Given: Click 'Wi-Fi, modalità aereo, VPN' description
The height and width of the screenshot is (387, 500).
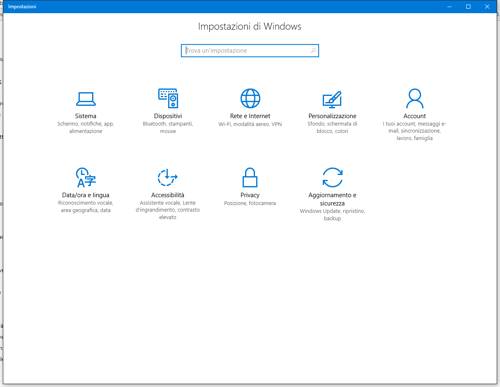Looking at the screenshot, I should coord(250,124).
